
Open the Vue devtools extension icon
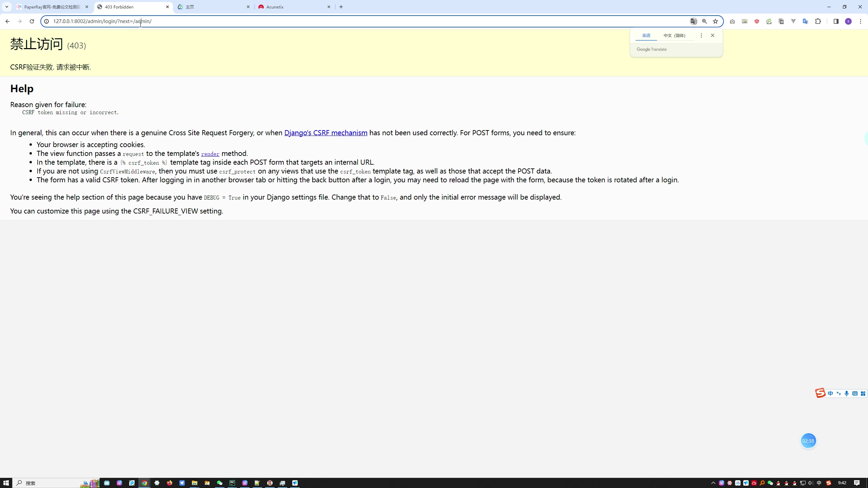(x=793, y=21)
